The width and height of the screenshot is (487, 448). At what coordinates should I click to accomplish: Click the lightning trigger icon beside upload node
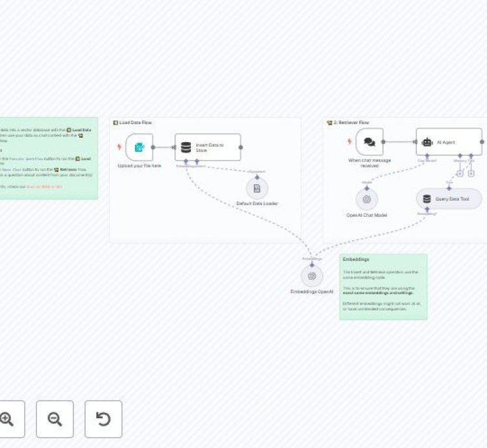pyautogui.click(x=119, y=147)
